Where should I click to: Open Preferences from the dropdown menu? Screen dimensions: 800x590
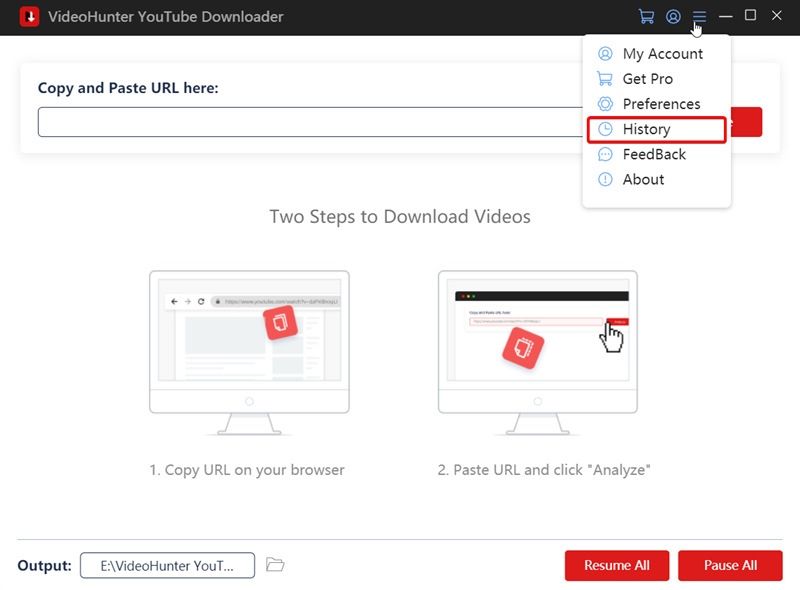656,104
